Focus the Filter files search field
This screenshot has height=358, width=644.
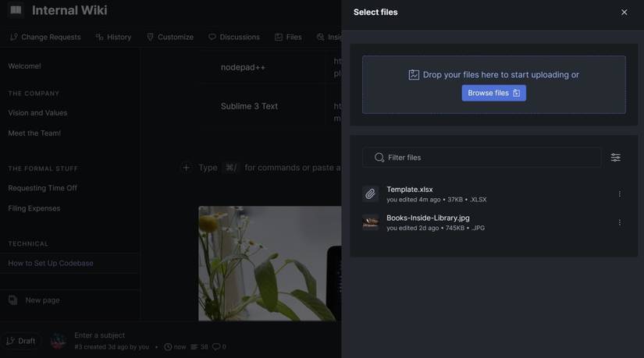tap(482, 158)
